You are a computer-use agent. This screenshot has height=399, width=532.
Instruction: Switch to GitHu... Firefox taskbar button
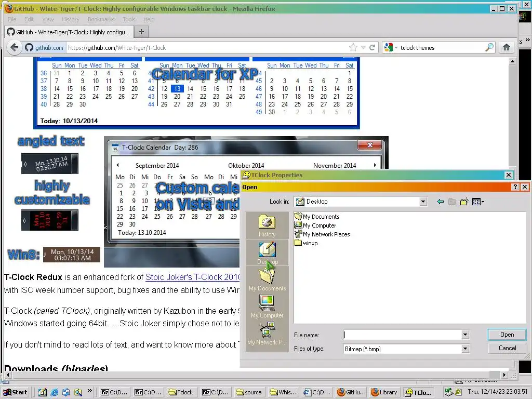pyautogui.click(x=351, y=392)
